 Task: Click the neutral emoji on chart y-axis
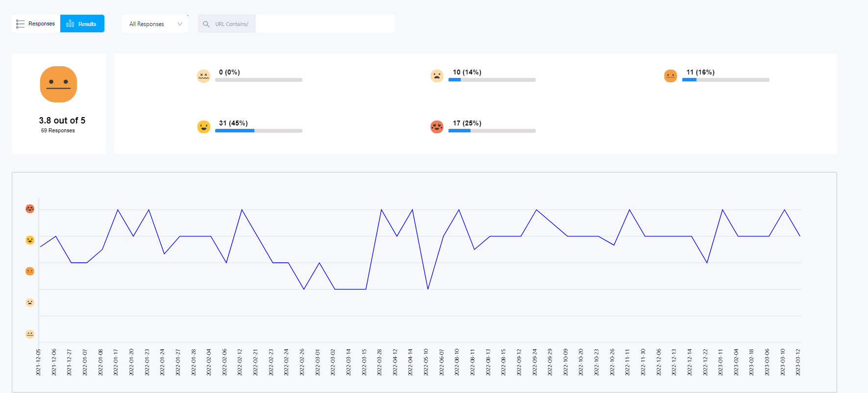coord(30,271)
